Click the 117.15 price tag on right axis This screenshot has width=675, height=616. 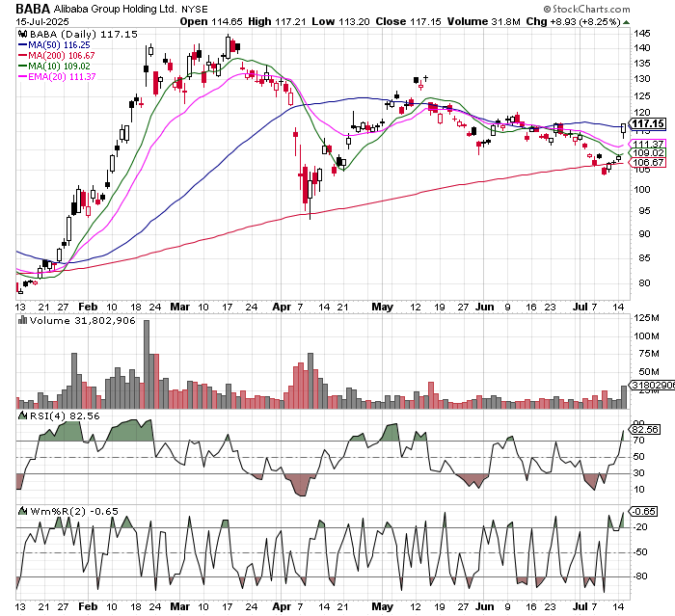click(648, 124)
